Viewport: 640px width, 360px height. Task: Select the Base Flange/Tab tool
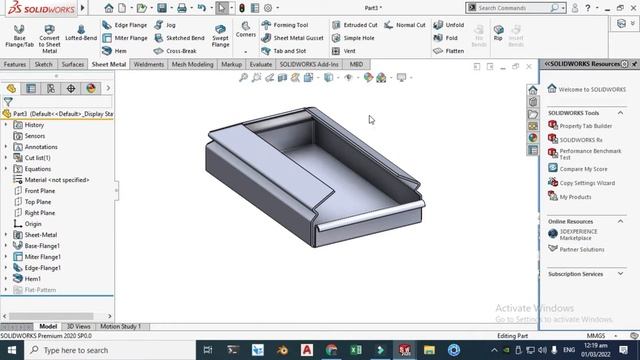19,36
